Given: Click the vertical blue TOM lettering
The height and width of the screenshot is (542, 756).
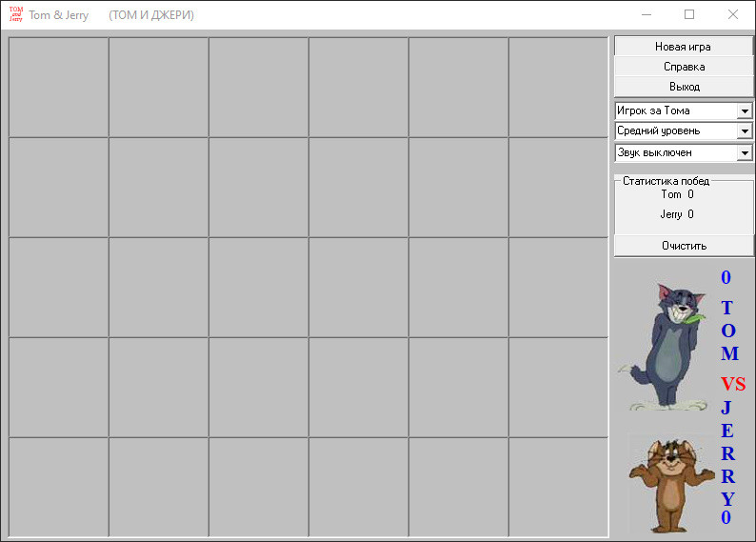Looking at the screenshot, I should coord(729,331).
